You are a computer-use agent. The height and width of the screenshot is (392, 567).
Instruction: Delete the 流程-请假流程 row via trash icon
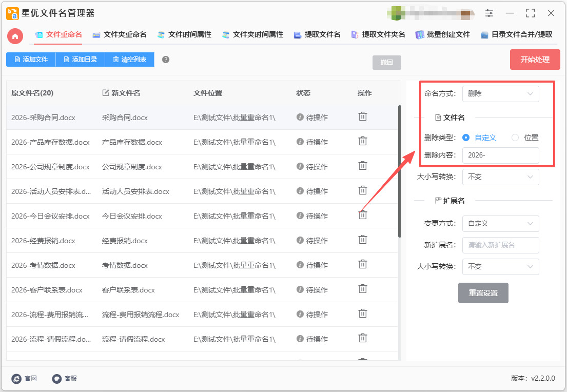click(x=363, y=338)
